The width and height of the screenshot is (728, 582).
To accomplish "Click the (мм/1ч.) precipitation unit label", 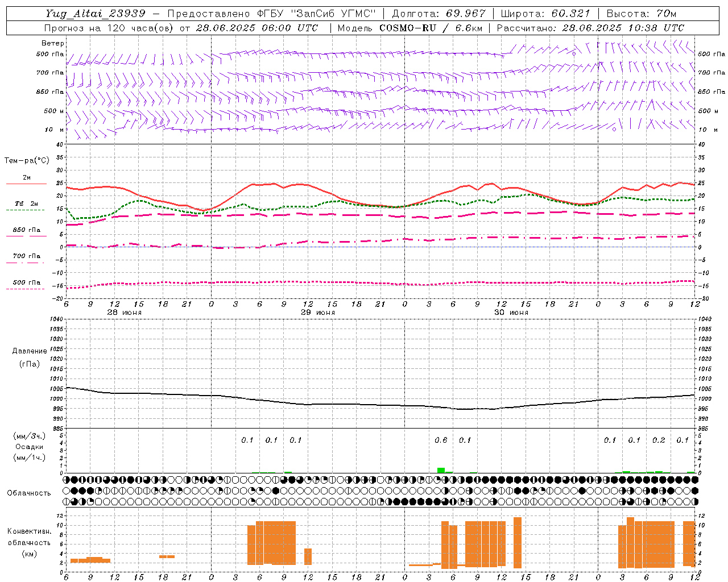I will tap(30, 458).
